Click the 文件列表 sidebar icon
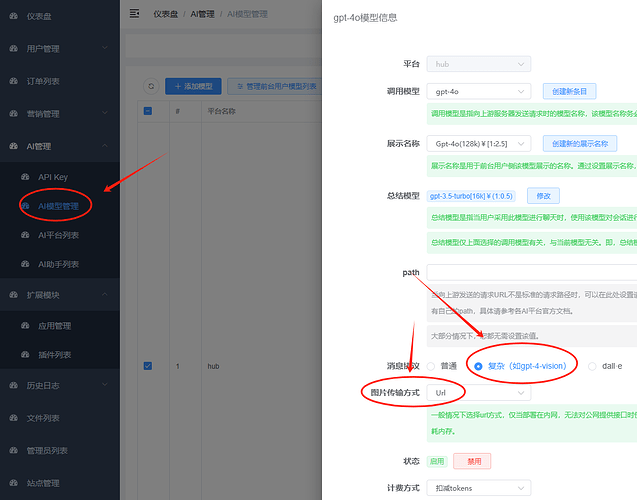 coord(13,418)
